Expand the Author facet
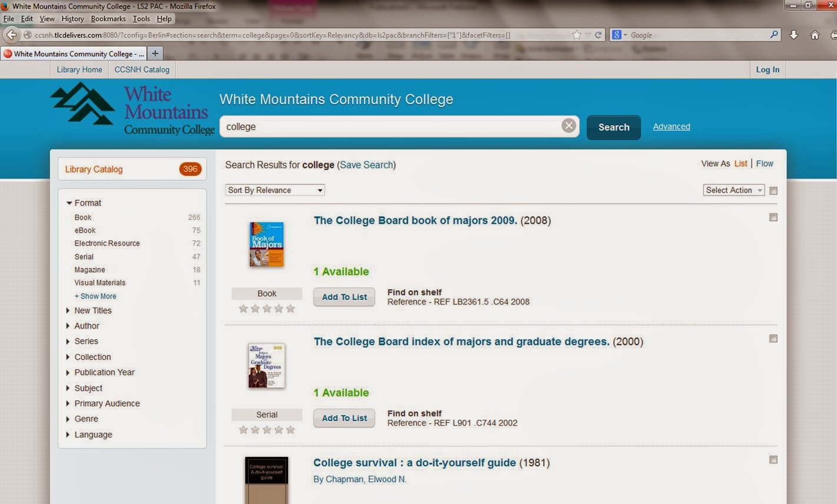Viewport: 837px width, 504px height. tap(82, 326)
